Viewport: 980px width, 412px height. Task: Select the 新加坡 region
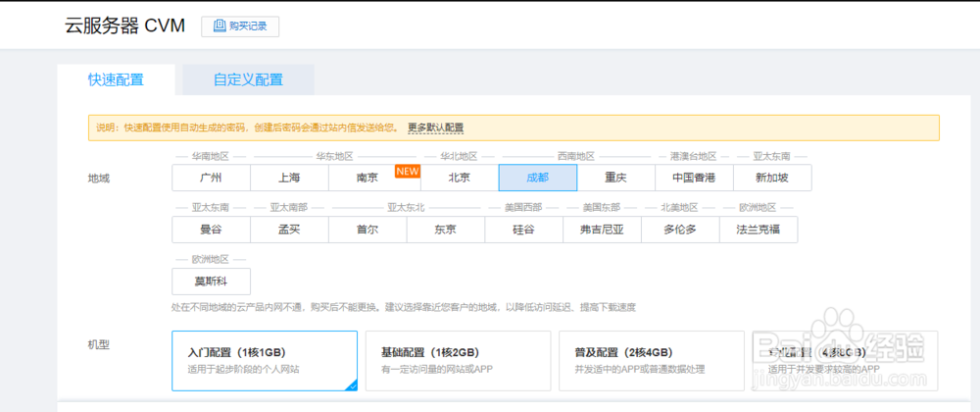coord(772,178)
